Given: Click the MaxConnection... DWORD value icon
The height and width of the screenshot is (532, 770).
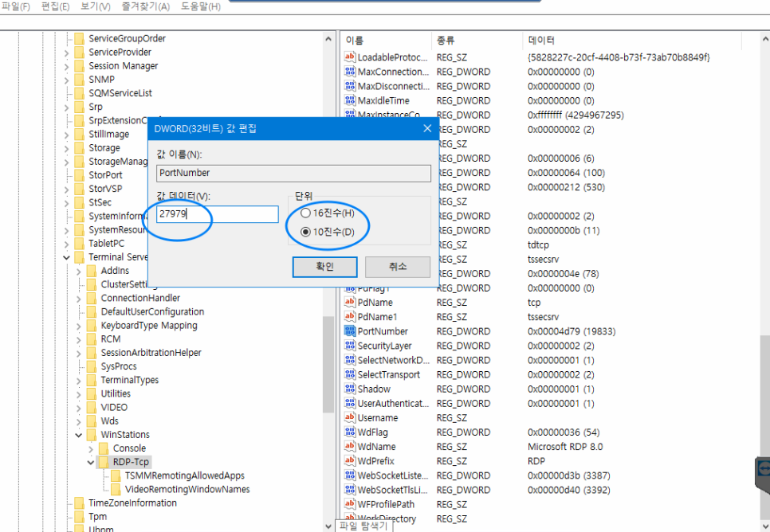Looking at the screenshot, I should coord(350,72).
